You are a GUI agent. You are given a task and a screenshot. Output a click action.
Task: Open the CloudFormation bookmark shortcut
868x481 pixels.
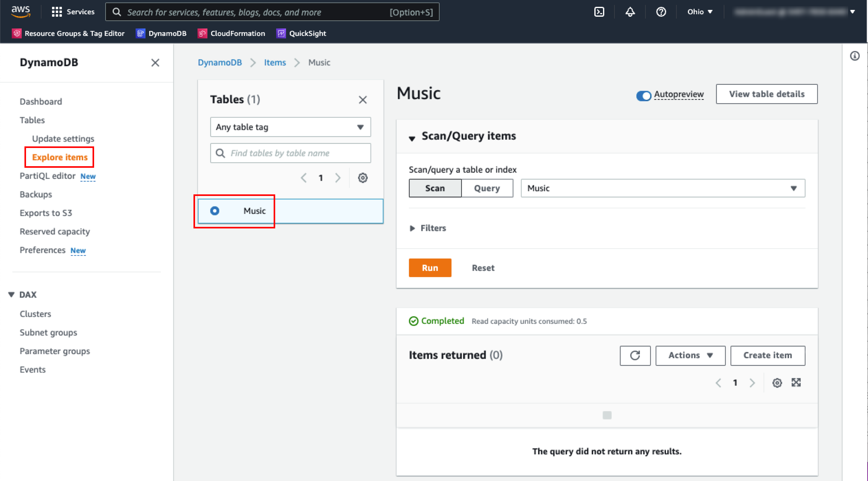[231, 33]
